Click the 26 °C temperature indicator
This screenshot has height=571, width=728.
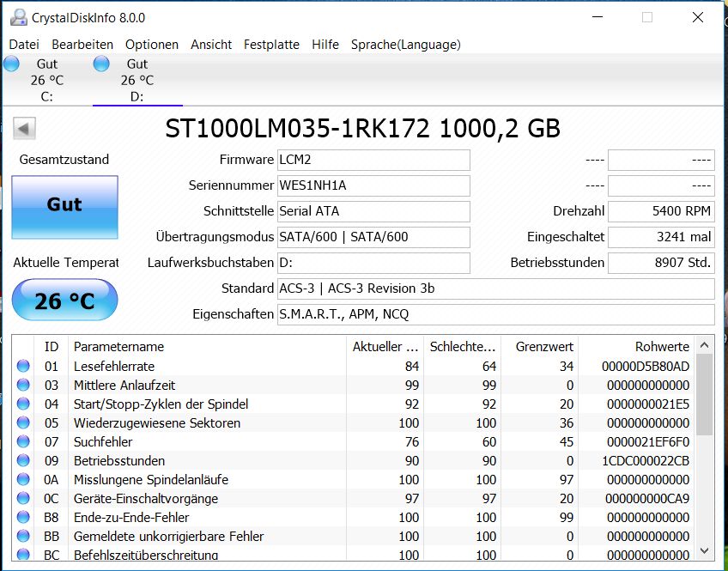click(64, 300)
